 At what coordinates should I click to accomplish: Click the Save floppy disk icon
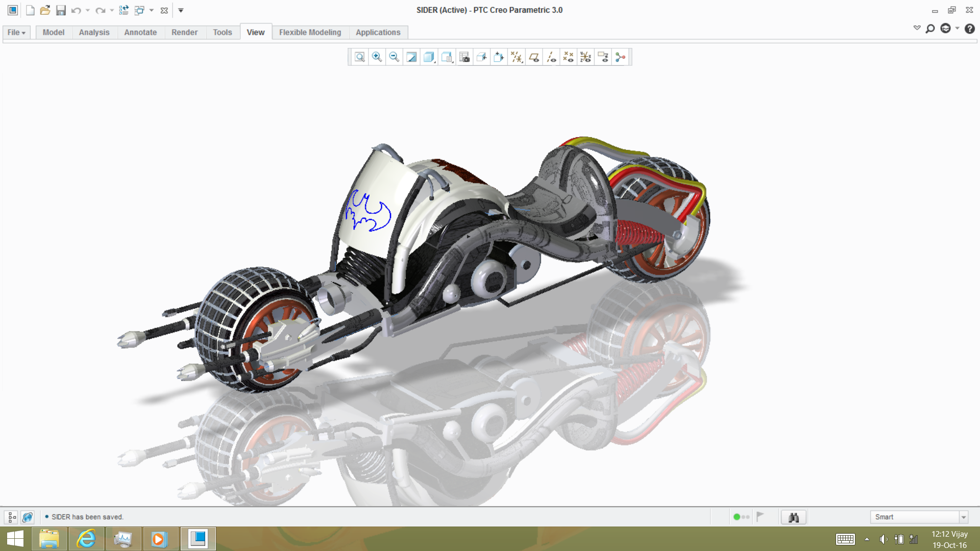tap(61, 10)
